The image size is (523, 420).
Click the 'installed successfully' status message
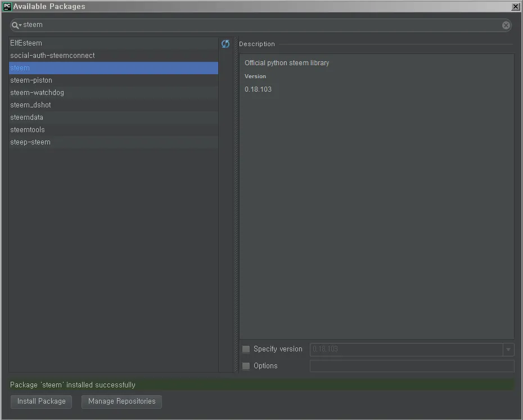click(73, 385)
